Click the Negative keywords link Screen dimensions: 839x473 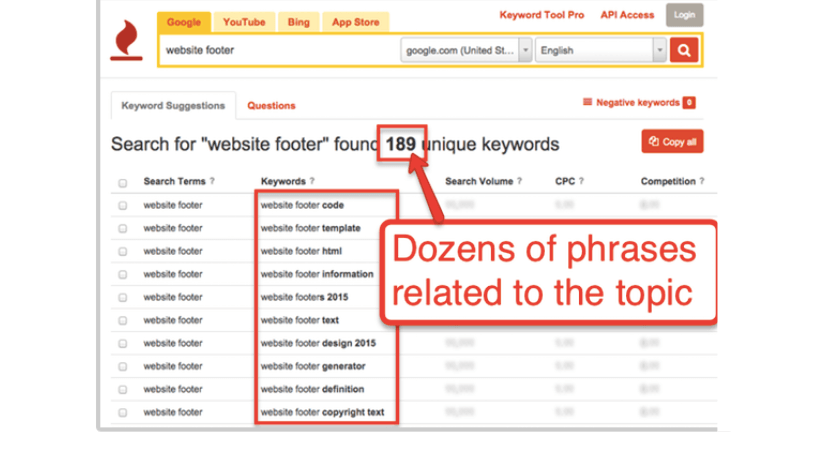tap(638, 102)
